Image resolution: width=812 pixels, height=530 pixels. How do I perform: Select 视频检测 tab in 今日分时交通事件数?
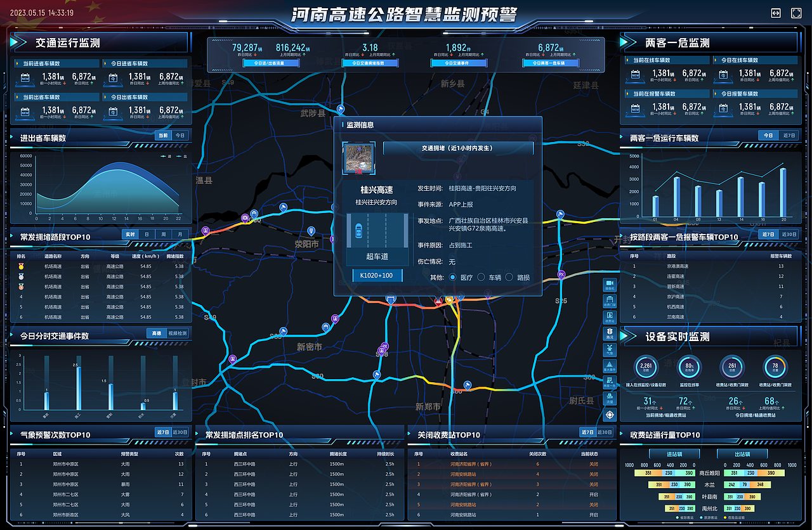coord(178,333)
